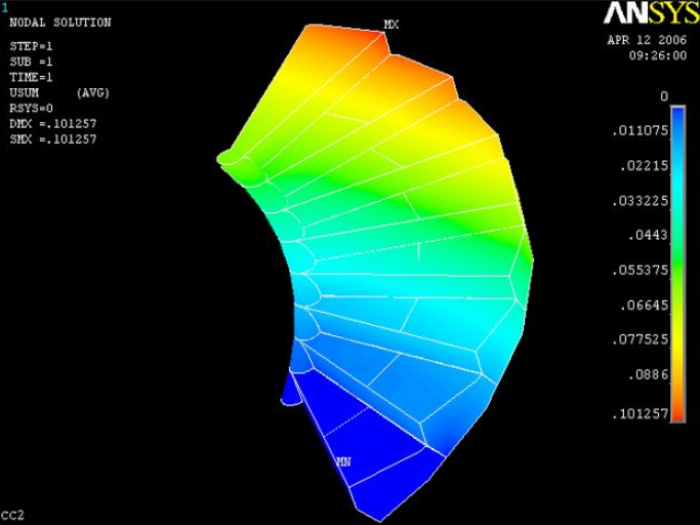The image size is (700, 525).
Task: Select the RSYS=0 text
Action: (x=31, y=108)
